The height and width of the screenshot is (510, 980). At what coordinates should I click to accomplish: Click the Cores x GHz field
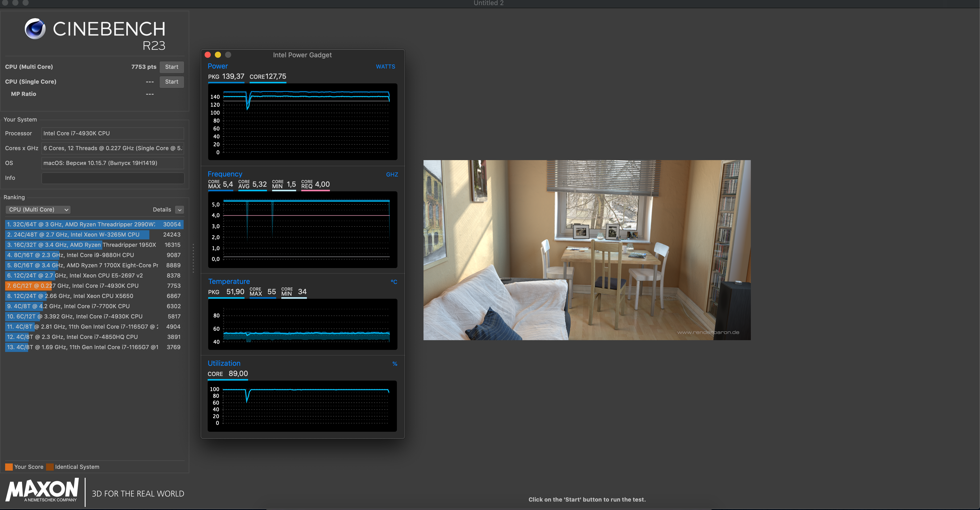click(x=113, y=148)
